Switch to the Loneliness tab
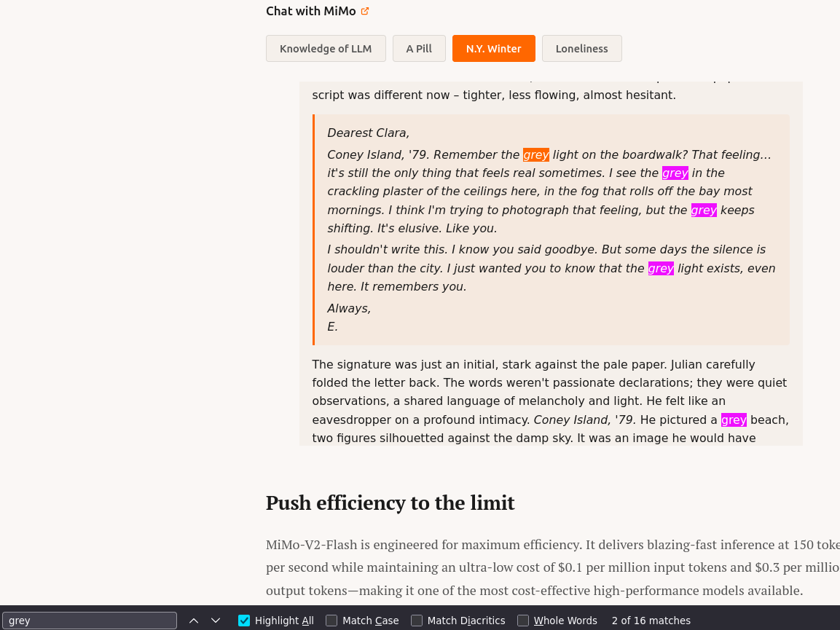The image size is (840, 630). pos(582,49)
